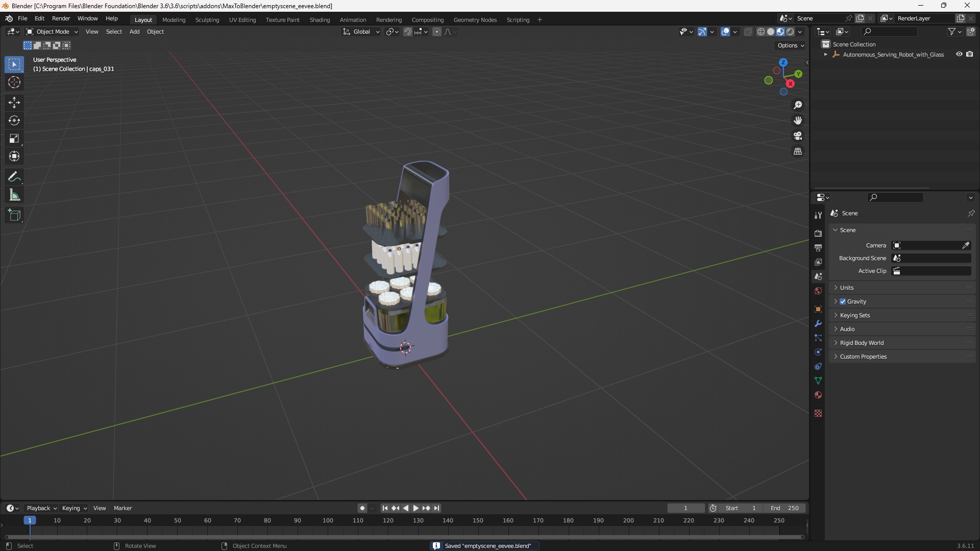The image size is (980, 551).
Task: Select the Cursor tool in the toolbar
Action: (x=14, y=82)
